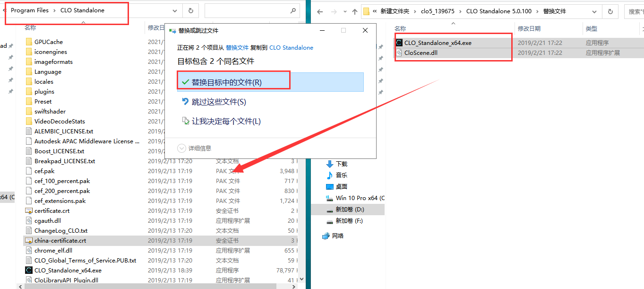Image resolution: width=644 pixels, height=289 pixels.
Task: Select Breakpad_LICENSE.txt file
Action: (65, 161)
